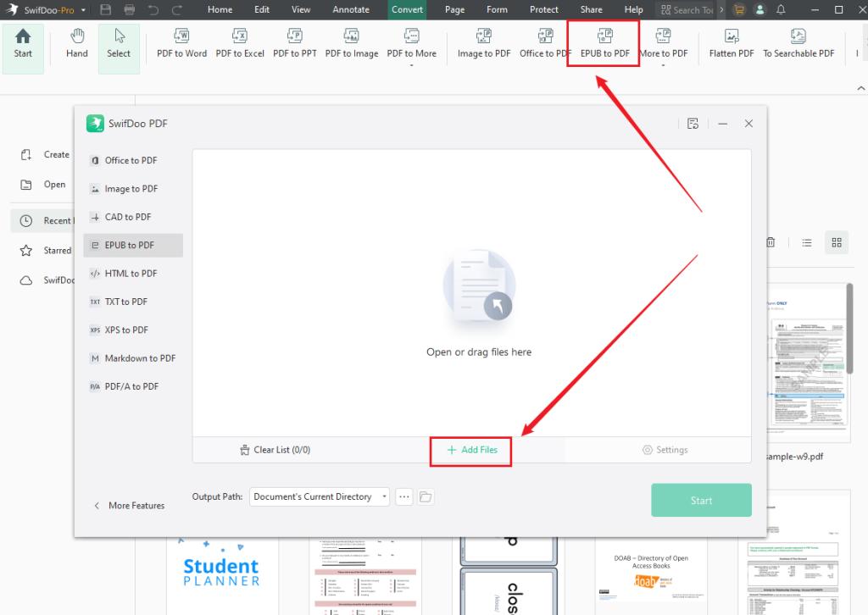Open Image to PDF converter
868x615 pixels.
click(x=484, y=44)
